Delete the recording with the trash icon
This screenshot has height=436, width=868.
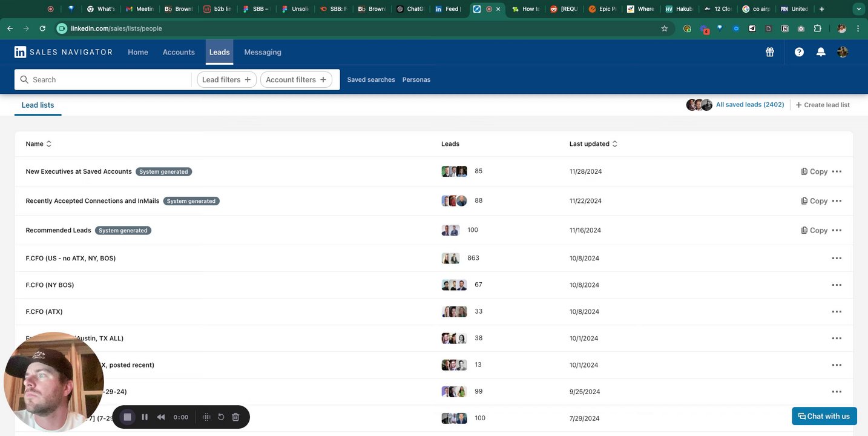(x=236, y=417)
